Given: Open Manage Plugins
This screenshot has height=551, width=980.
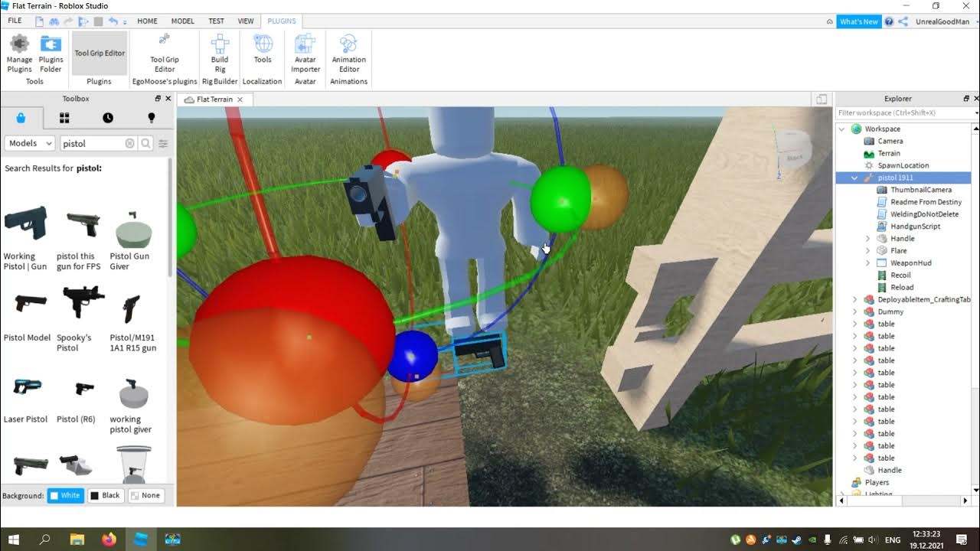Looking at the screenshot, I should click(x=20, y=54).
